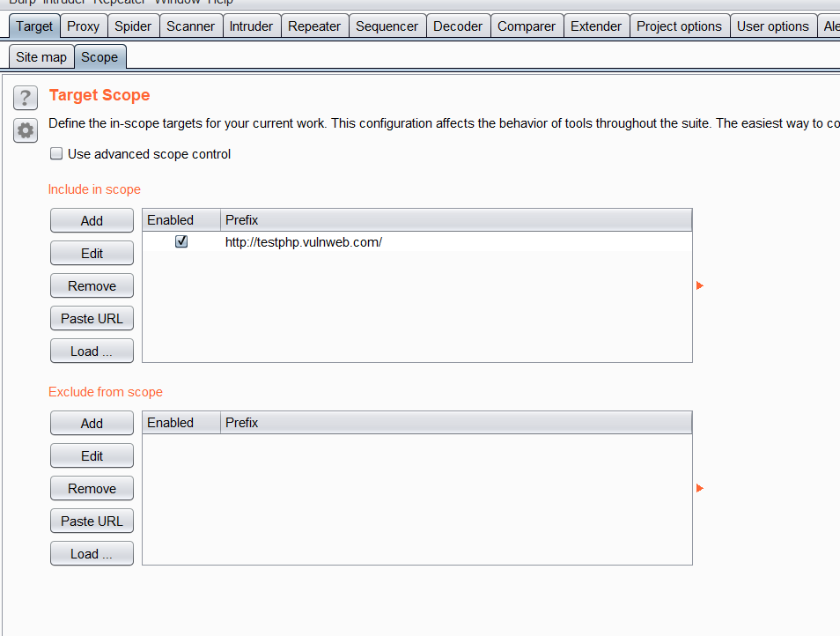The image size is (840, 636).
Task: Click Remove in Include in scope
Action: [92, 286]
